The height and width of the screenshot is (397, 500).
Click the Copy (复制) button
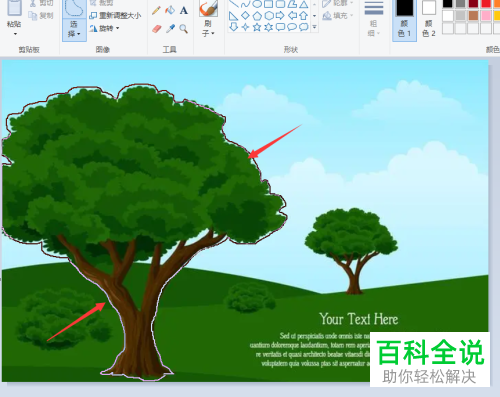[41, 15]
